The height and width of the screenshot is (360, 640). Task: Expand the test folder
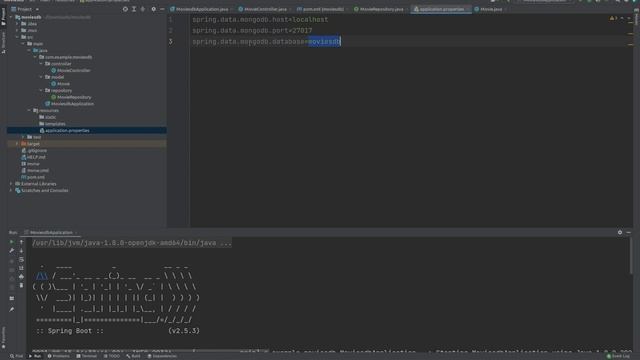pyautogui.click(x=23, y=137)
